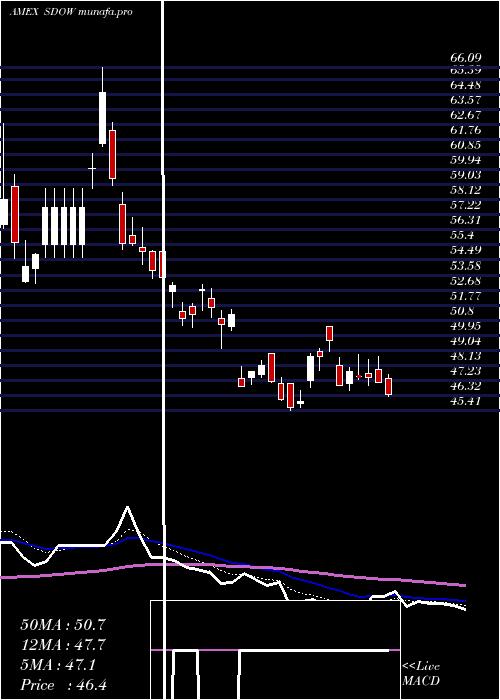The height and width of the screenshot is (700, 500).
Task: Click the 66.09 price axis label
Action: 465,58
